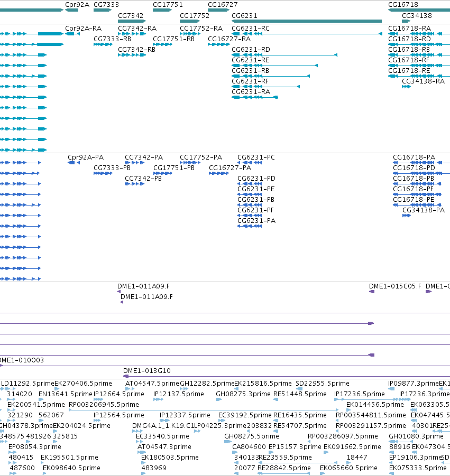Screen dimensions: 450x476
Task: Click EST IP12137.5prime
Action: tap(179, 394)
